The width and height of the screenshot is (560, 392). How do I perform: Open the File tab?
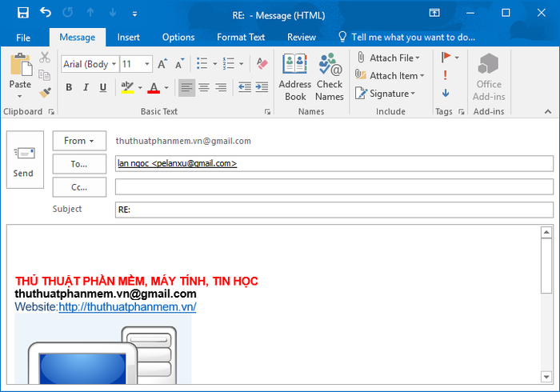[x=23, y=38]
